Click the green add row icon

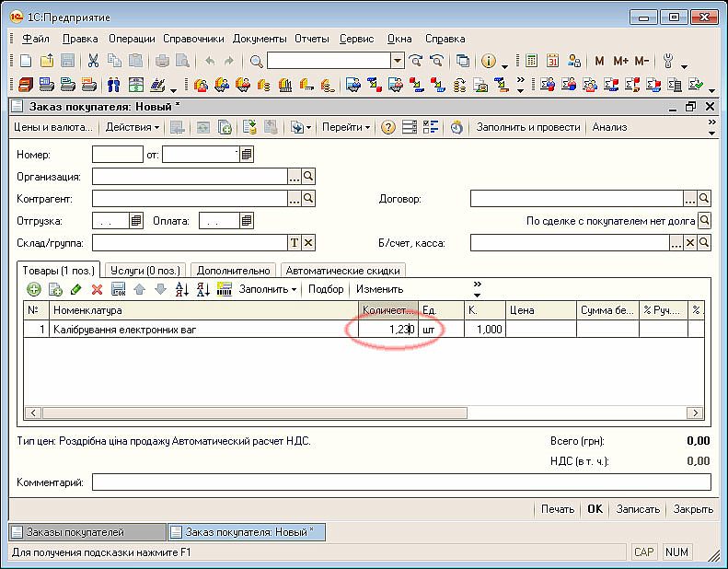click(34, 289)
